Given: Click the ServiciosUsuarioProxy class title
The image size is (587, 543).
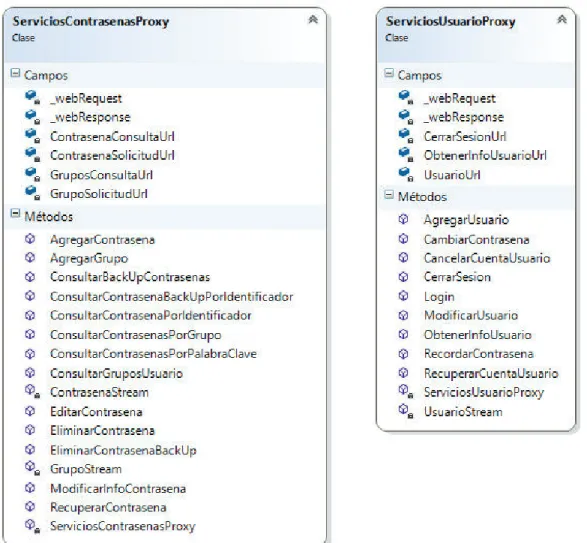Looking at the screenshot, I should coord(450,21).
